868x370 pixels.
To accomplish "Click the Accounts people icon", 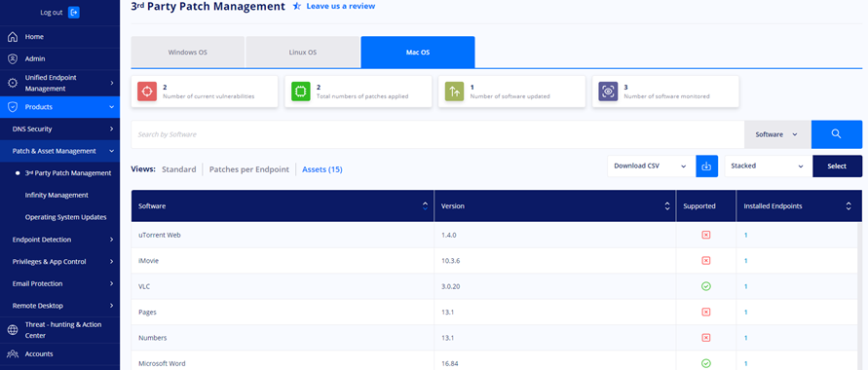I will 13,354.
